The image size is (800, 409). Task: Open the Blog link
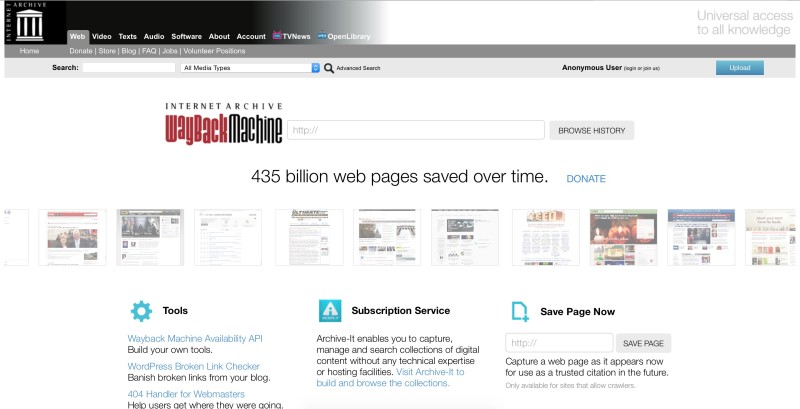point(129,51)
